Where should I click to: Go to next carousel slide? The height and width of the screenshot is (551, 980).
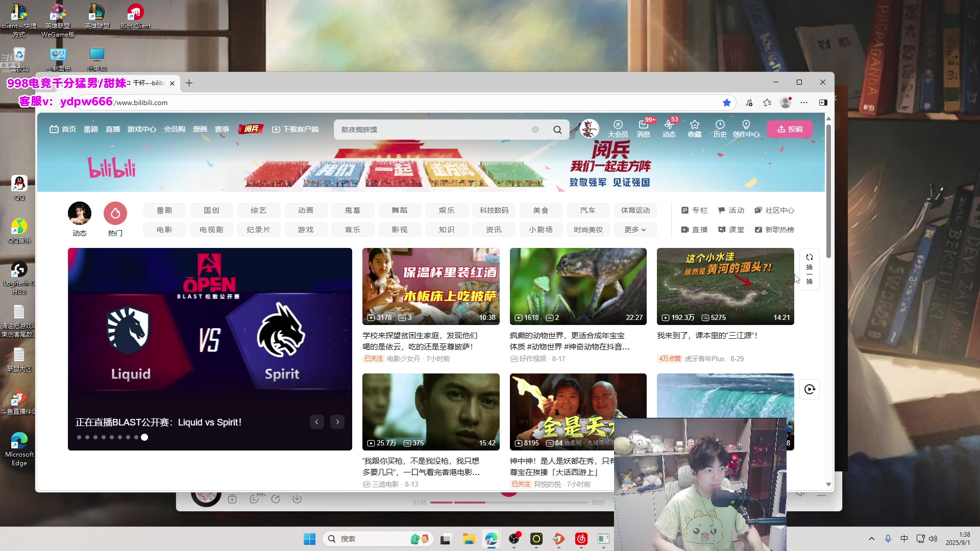(x=337, y=422)
